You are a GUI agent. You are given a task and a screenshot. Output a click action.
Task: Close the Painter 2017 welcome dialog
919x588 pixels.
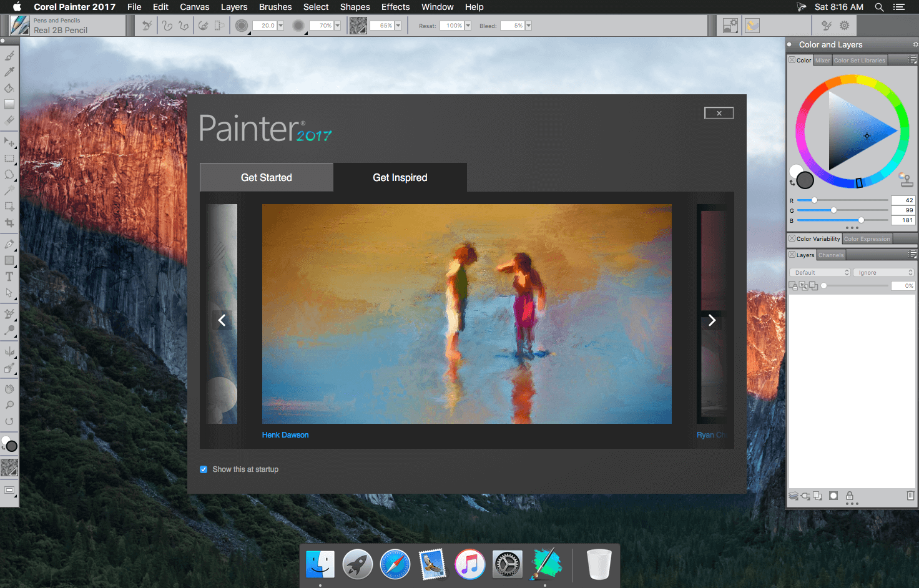tap(719, 113)
